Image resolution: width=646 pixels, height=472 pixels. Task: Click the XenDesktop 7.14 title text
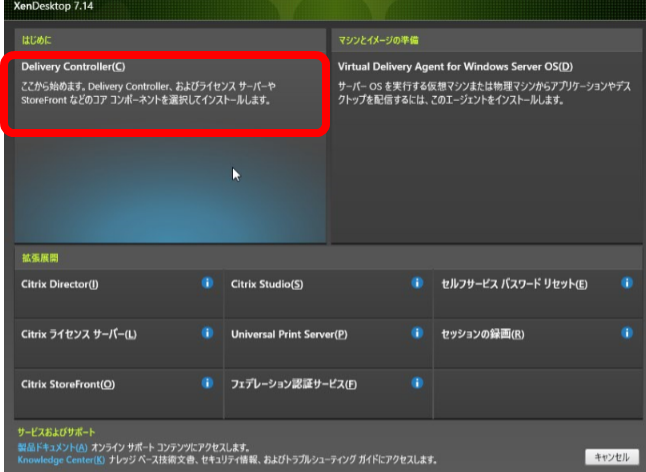[x=53, y=6]
